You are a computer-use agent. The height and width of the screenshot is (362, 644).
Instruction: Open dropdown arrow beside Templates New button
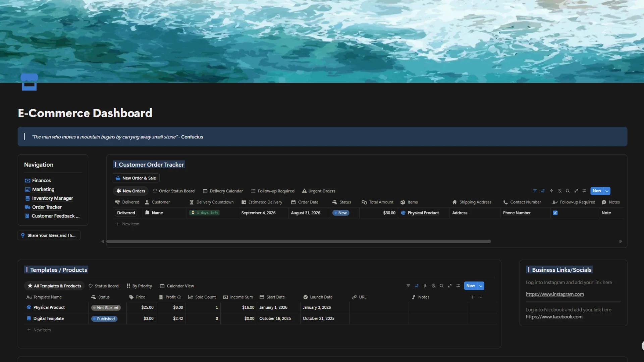point(481,286)
